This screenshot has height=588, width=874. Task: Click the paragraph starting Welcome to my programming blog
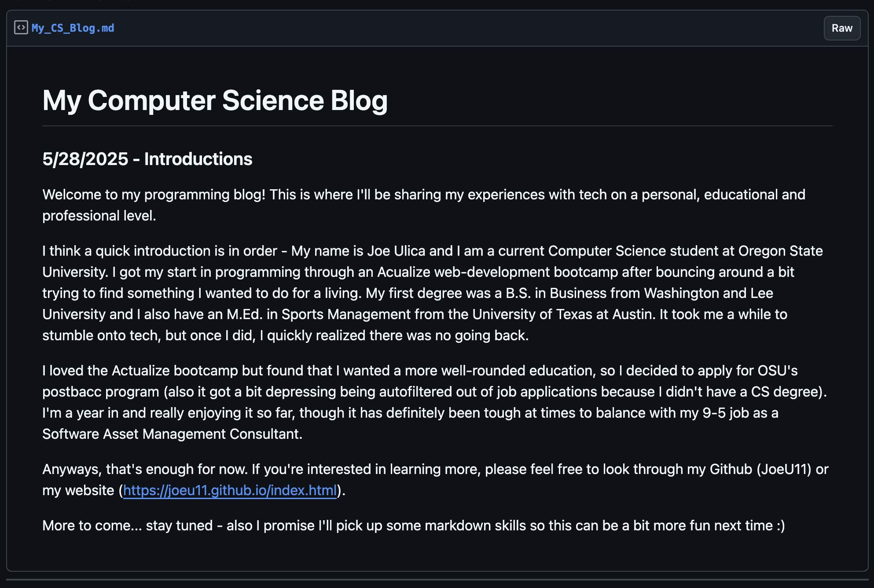click(424, 205)
